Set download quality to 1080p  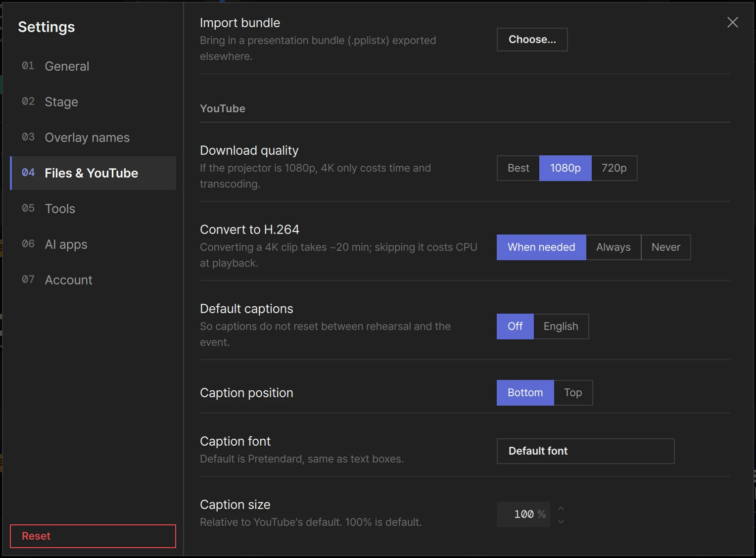[x=566, y=168]
